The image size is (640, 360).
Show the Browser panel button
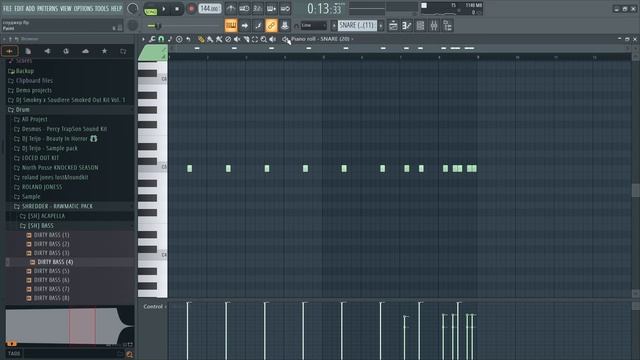click(448, 26)
